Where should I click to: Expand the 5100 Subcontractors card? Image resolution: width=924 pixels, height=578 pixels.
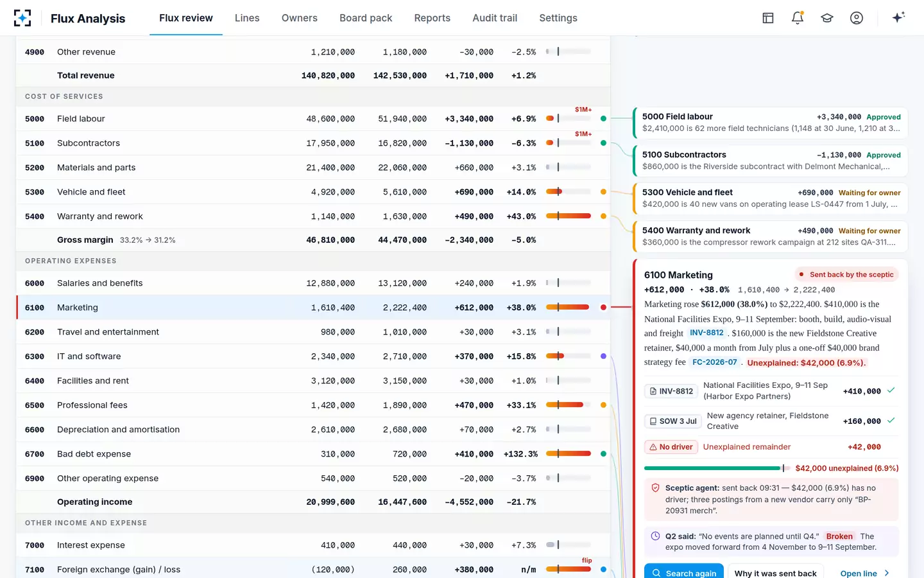click(770, 161)
